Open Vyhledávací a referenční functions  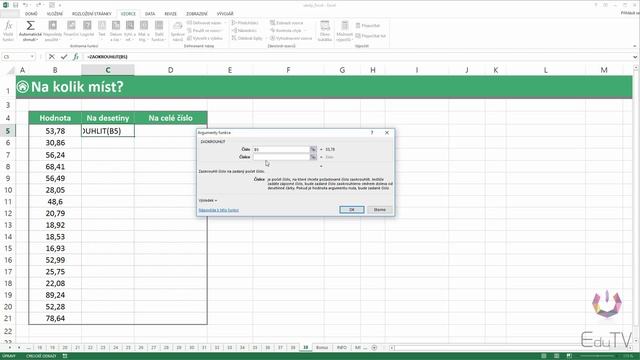[130, 31]
